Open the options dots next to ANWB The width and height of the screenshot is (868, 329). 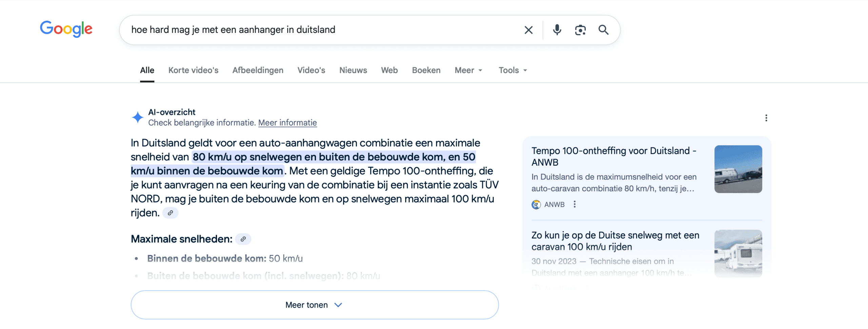[x=574, y=204]
